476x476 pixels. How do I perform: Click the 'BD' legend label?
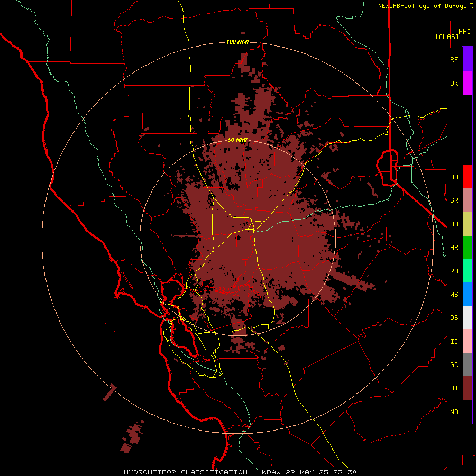[454, 224]
